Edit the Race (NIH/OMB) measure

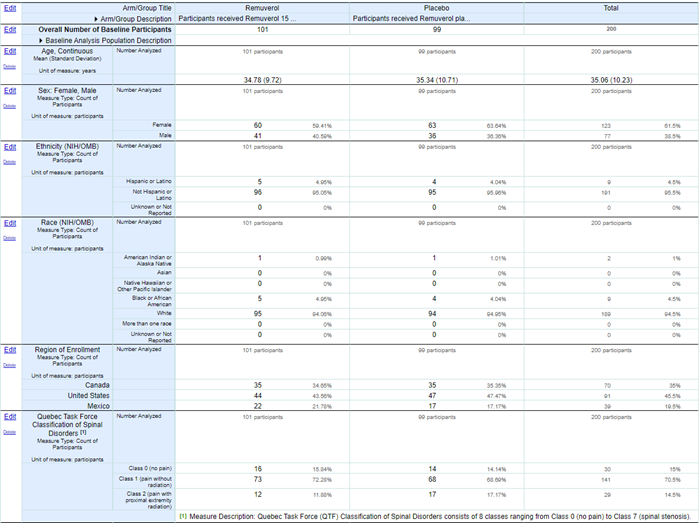(x=10, y=221)
